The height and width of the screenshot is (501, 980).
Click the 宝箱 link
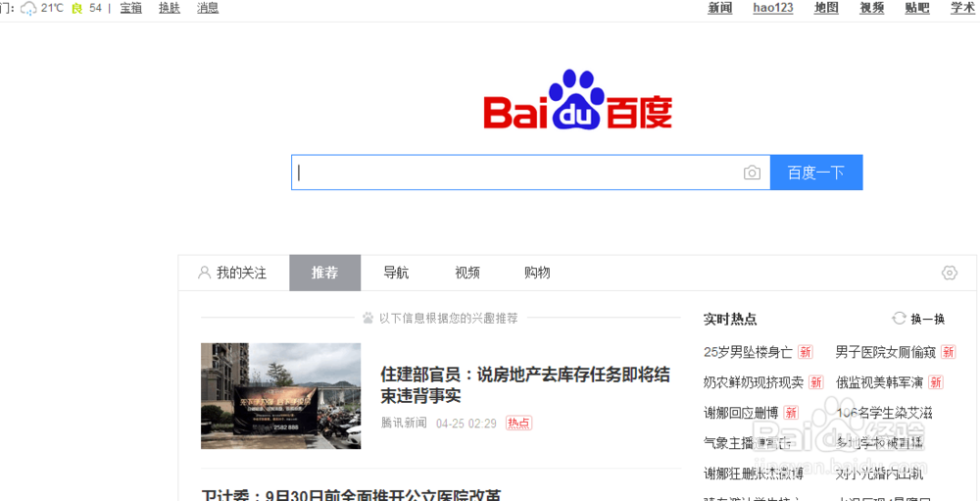[131, 8]
